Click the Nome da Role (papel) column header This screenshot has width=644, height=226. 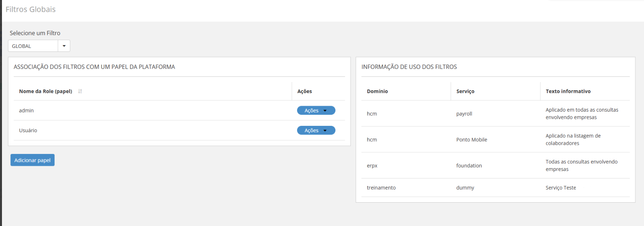tap(45, 91)
